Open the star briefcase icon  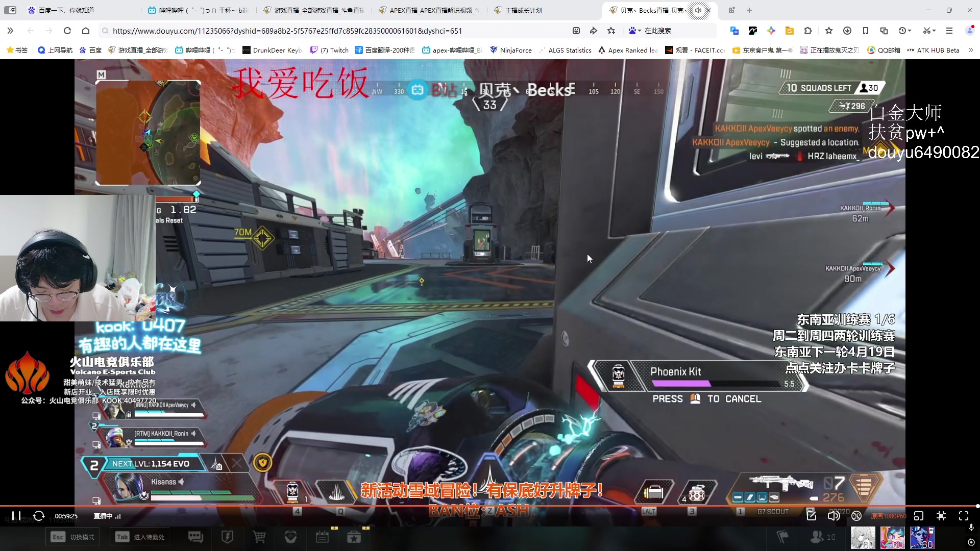[x=354, y=537]
